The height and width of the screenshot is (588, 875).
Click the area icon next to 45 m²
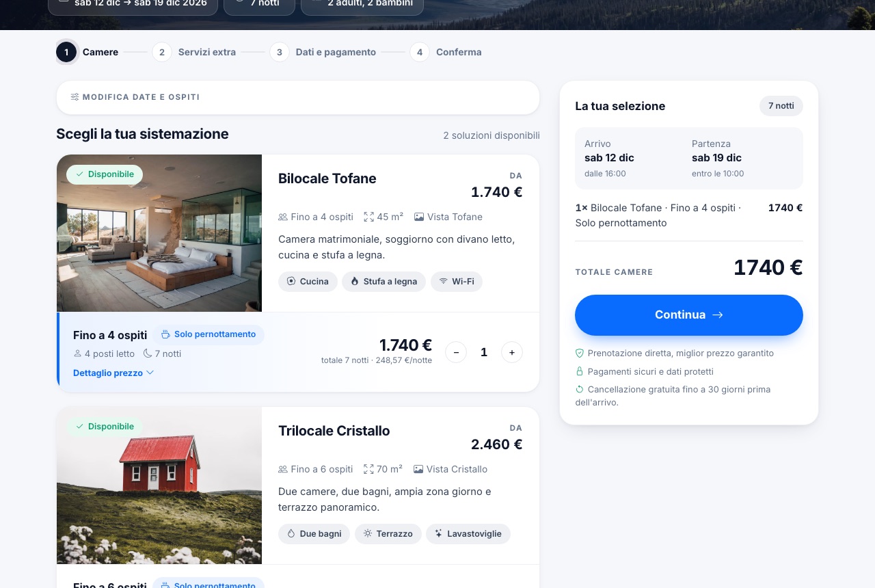[x=369, y=217]
